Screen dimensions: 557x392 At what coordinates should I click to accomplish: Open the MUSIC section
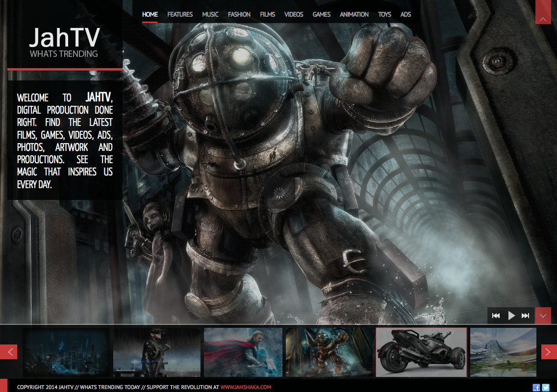point(210,15)
